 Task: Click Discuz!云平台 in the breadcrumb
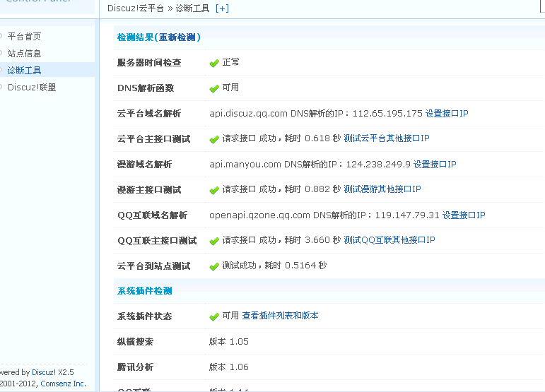[x=136, y=8]
